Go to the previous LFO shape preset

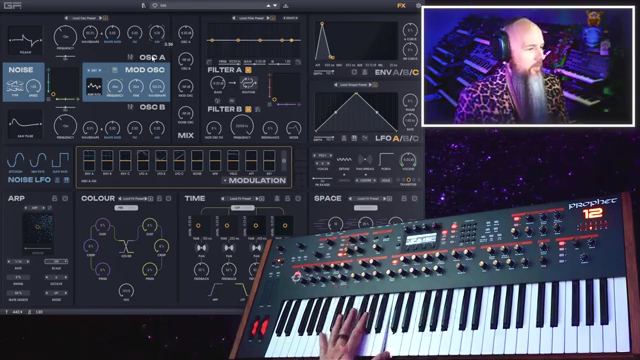336,85
